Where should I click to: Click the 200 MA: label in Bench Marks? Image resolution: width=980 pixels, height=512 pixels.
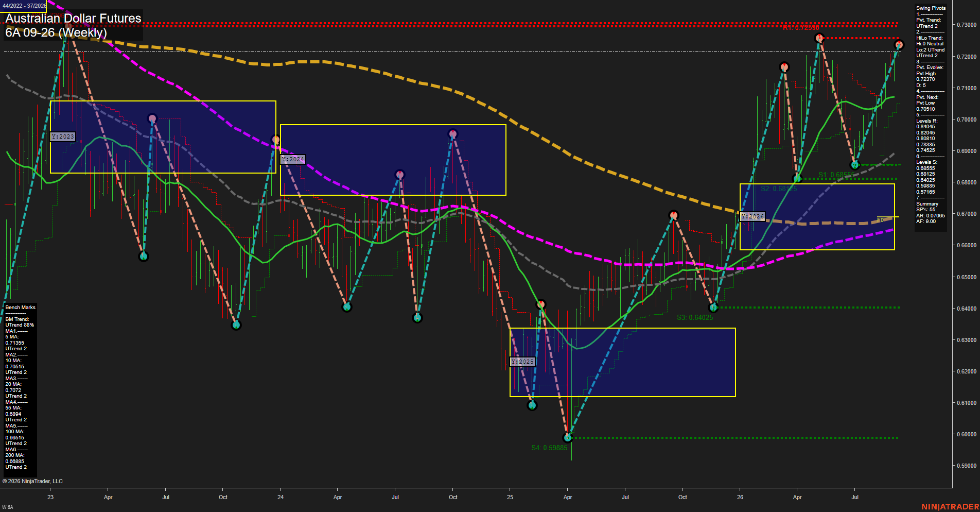[15, 455]
